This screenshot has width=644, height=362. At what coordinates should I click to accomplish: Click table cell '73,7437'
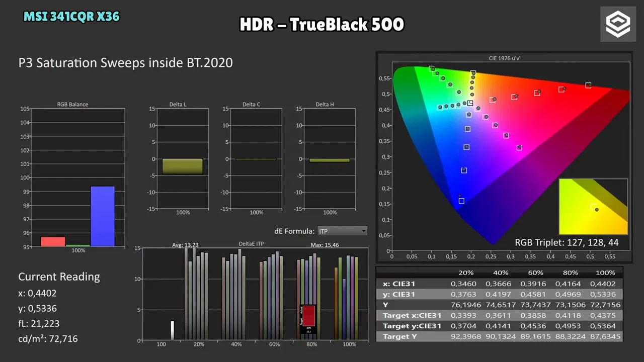coord(536,305)
